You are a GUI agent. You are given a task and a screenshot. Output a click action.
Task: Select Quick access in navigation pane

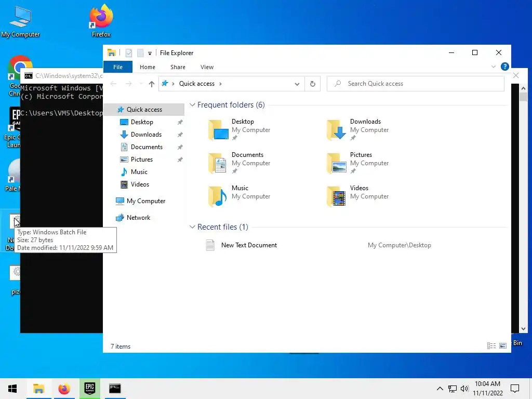pos(144,110)
